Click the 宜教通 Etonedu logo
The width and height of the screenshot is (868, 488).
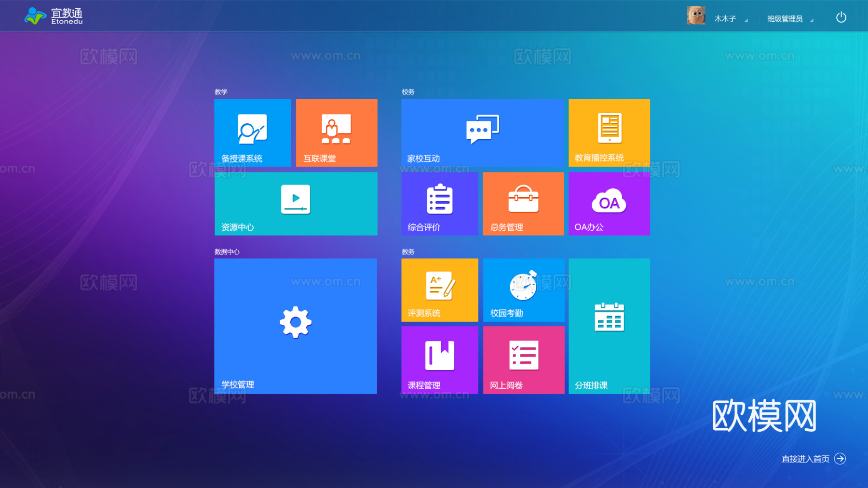tap(54, 16)
